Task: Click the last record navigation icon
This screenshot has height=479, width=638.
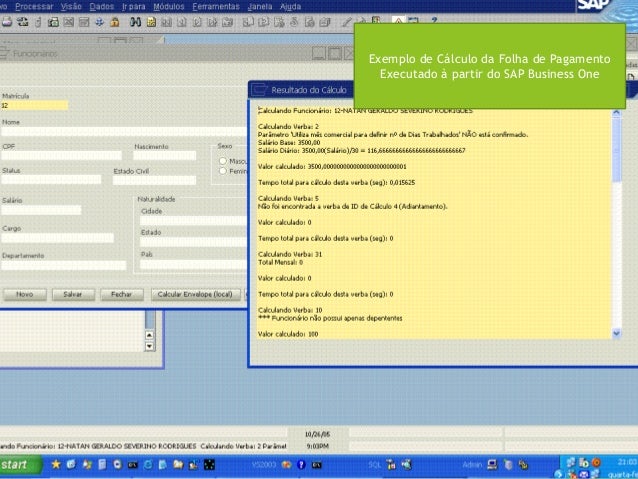Action: click(212, 22)
